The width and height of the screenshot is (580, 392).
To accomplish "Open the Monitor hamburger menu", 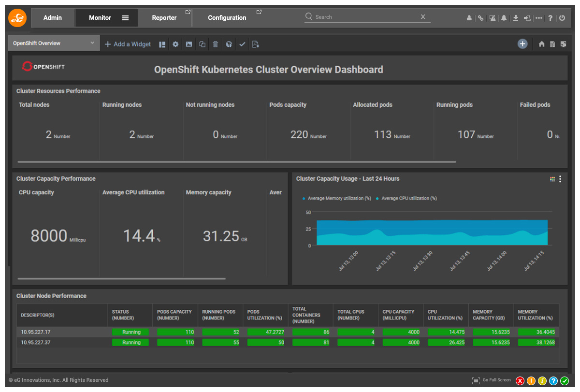I will [x=125, y=18].
